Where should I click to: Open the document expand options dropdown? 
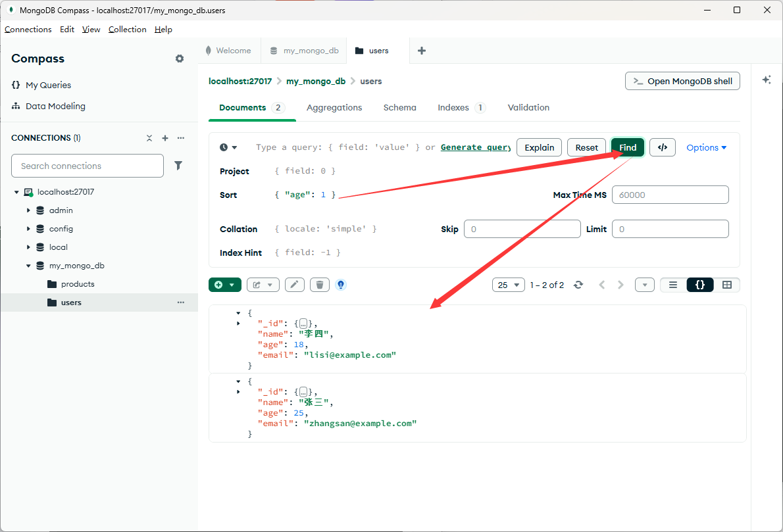pos(645,285)
